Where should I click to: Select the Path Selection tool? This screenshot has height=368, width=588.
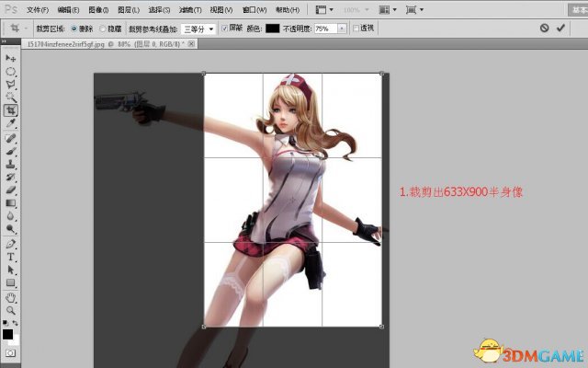tap(10, 270)
